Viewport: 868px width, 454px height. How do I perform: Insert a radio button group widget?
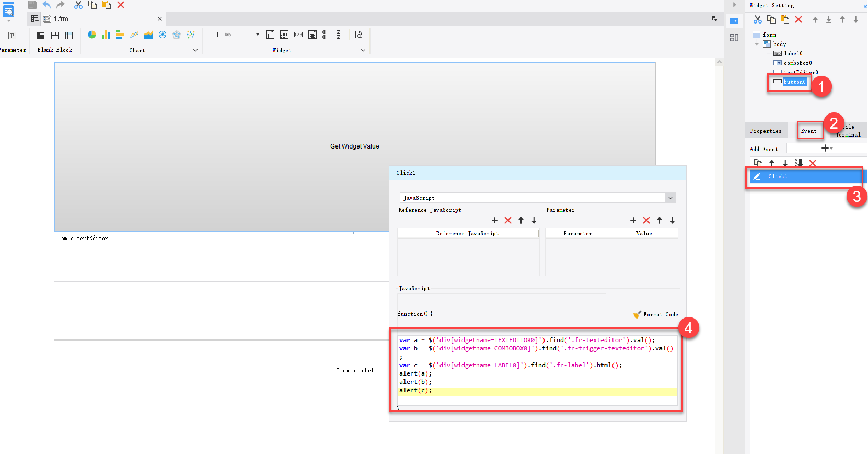[x=327, y=35]
